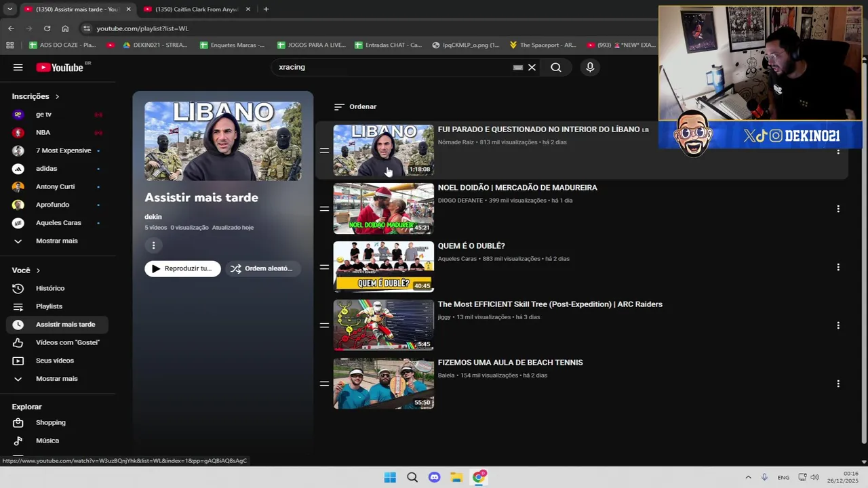Grab the reorder handle of the LÍBANO video
The width and height of the screenshot is (868, 488).
(x=324, y=150)
